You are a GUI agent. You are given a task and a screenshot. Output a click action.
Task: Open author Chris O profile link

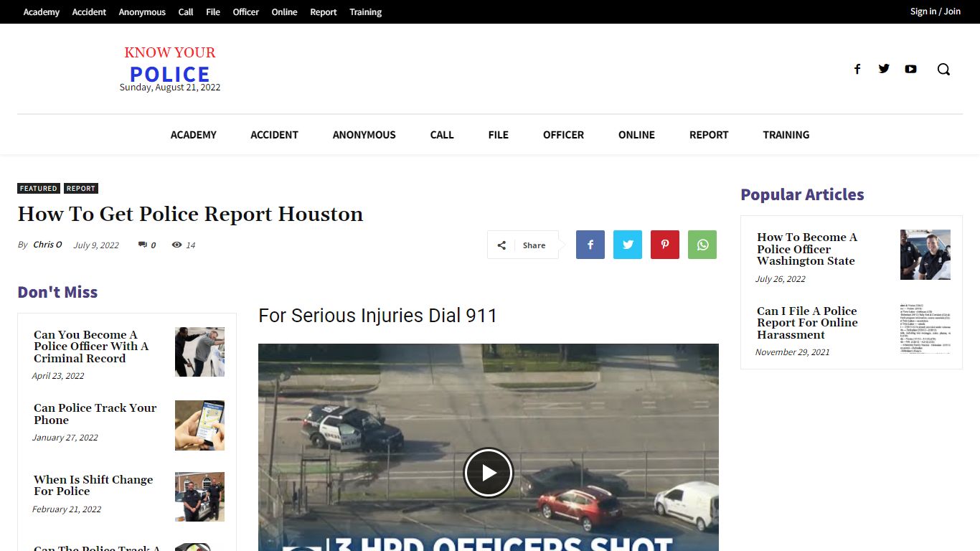[47, 245]
